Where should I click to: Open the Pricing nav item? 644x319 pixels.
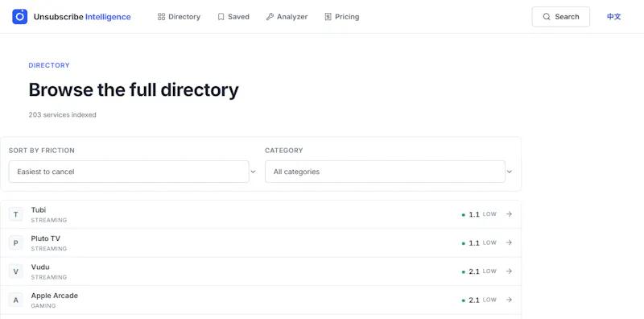[341, 17]
